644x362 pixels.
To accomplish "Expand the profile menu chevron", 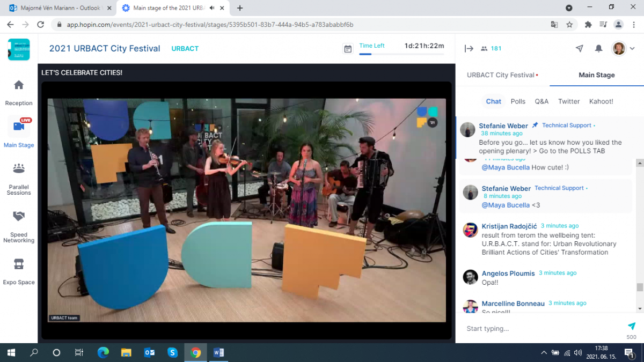I will point(632,49).
